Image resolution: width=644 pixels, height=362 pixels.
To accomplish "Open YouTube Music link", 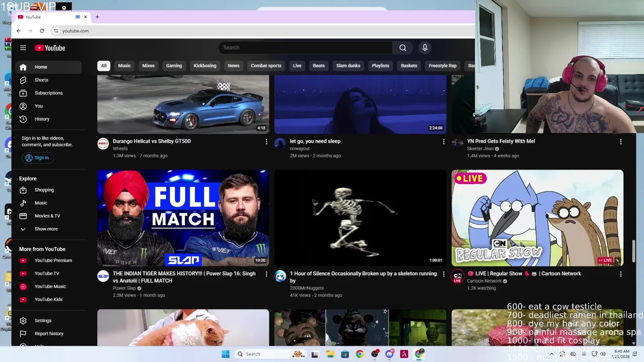I will [48, 287].
